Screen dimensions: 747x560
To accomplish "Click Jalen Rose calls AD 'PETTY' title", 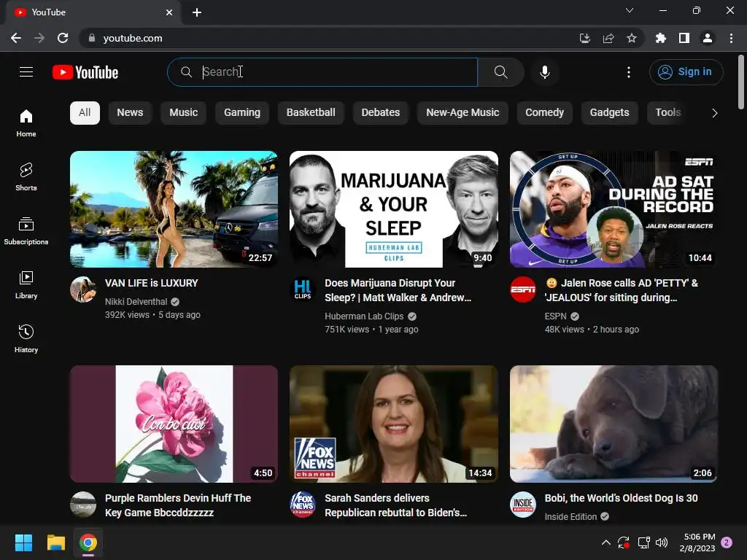I will [x=622, y=290].
